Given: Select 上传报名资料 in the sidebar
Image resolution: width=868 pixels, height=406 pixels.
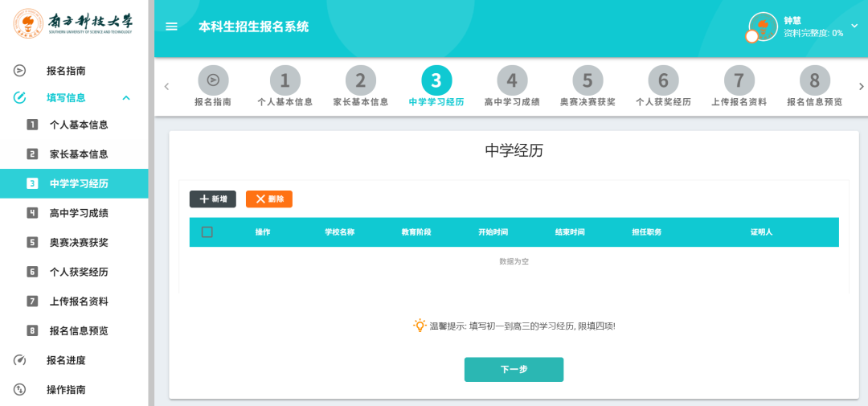Looking at the screenshot, I should coord(79,301).
